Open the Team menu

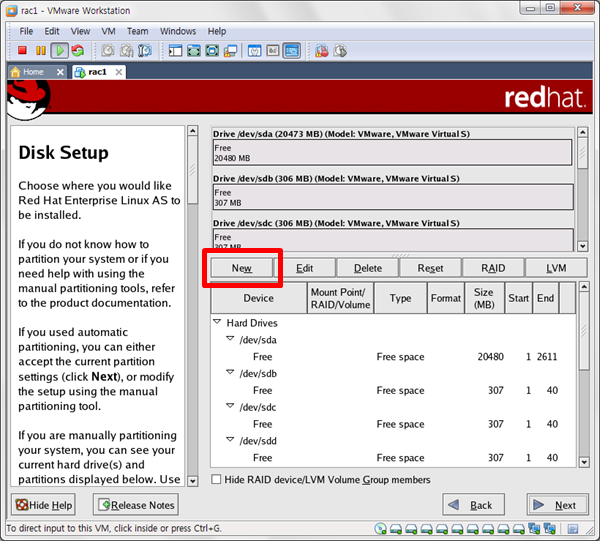(x=137, y=31)
